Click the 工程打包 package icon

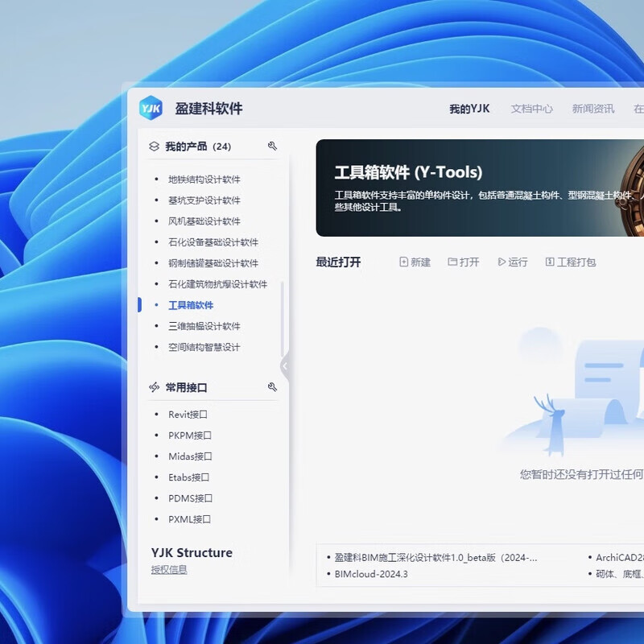coord(550,262)
